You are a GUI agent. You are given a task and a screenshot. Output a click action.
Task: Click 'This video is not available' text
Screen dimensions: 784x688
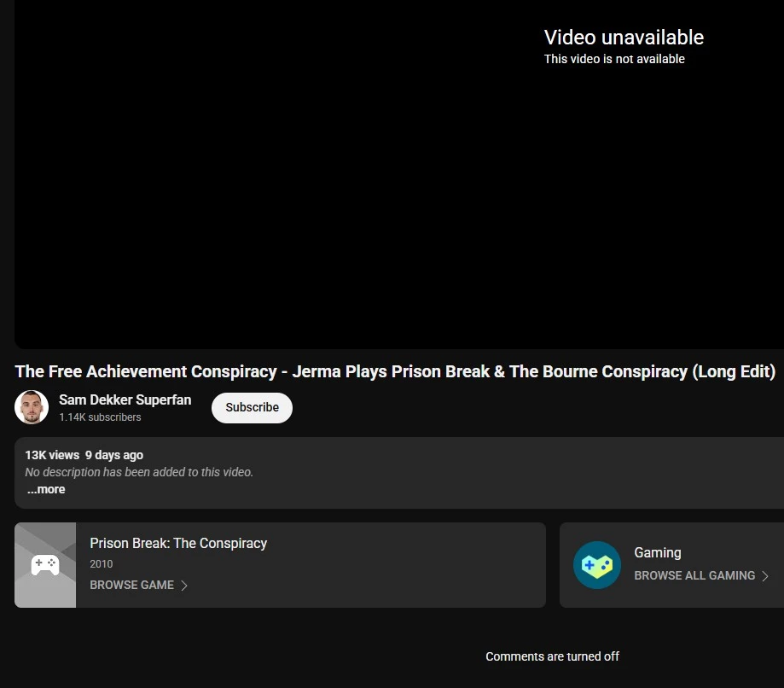(614, 59)
